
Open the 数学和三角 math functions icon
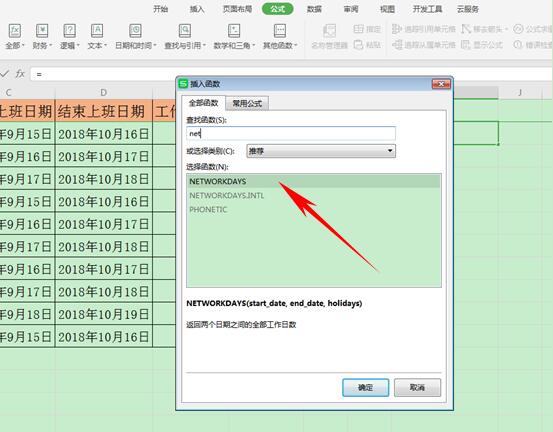[234, 31]
